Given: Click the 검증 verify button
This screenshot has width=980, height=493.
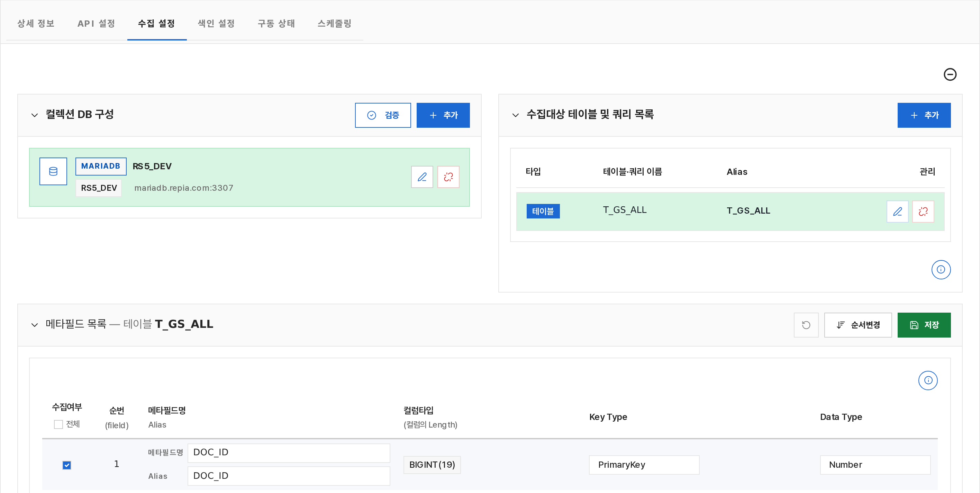Looking at the screenshot, I should click(x=383, y=115).
